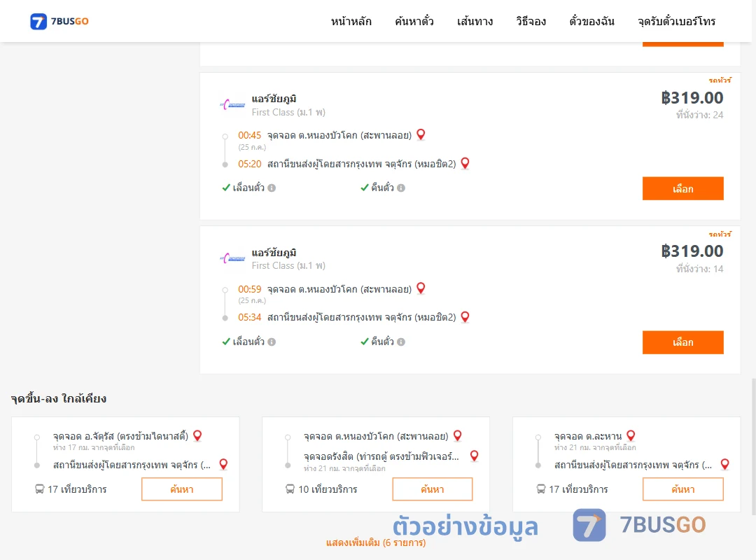Show info icon beside คืนตั๋ว on second trip
This screenshot has width=756, height=560.
401,342
